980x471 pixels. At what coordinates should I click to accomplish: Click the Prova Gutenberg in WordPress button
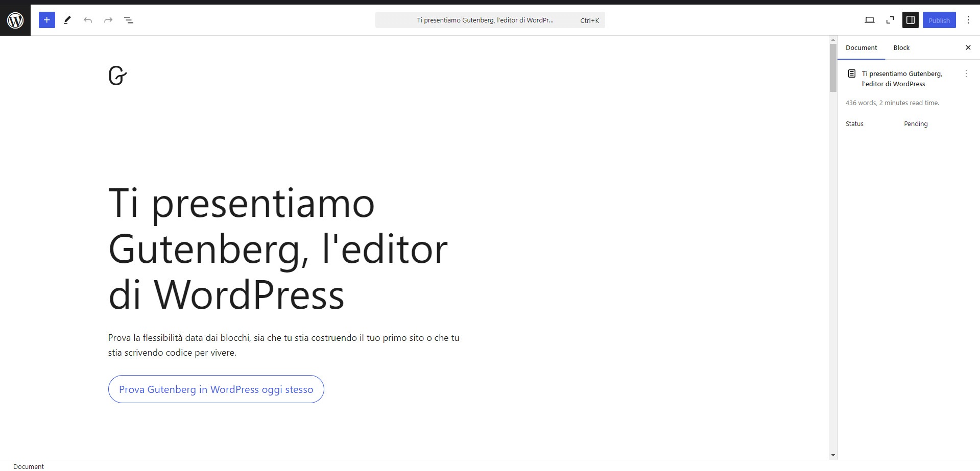point(216,389)
